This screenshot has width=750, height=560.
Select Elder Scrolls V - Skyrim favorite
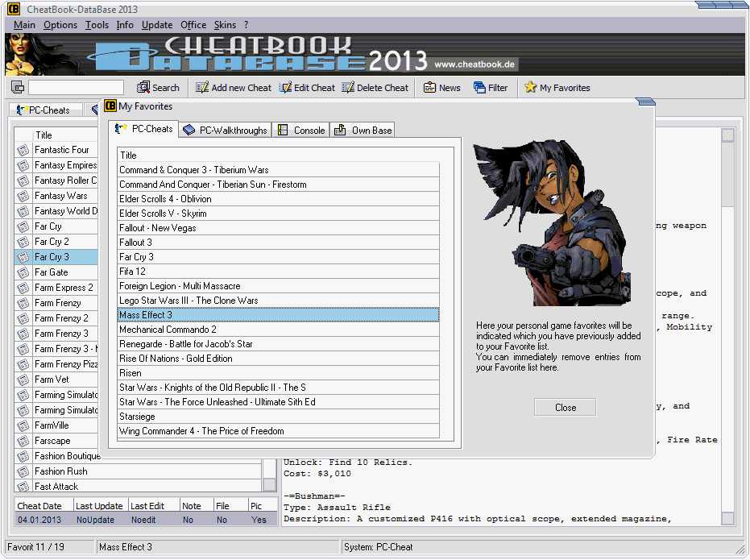click(279, 214)
